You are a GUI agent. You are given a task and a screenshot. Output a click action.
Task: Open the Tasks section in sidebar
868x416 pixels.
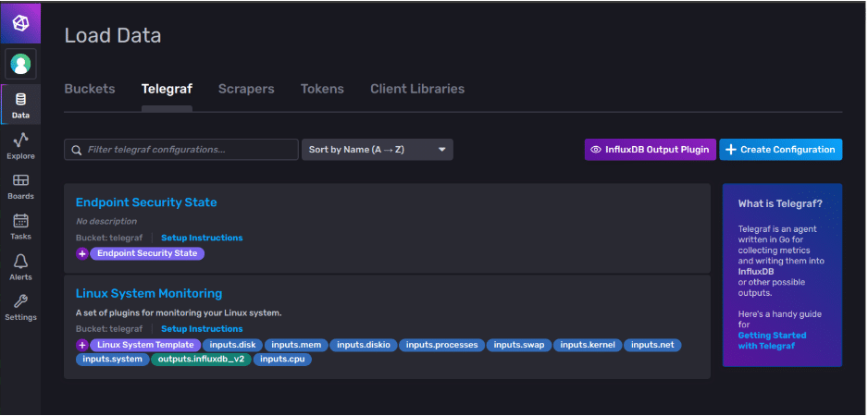pos(20,227)
